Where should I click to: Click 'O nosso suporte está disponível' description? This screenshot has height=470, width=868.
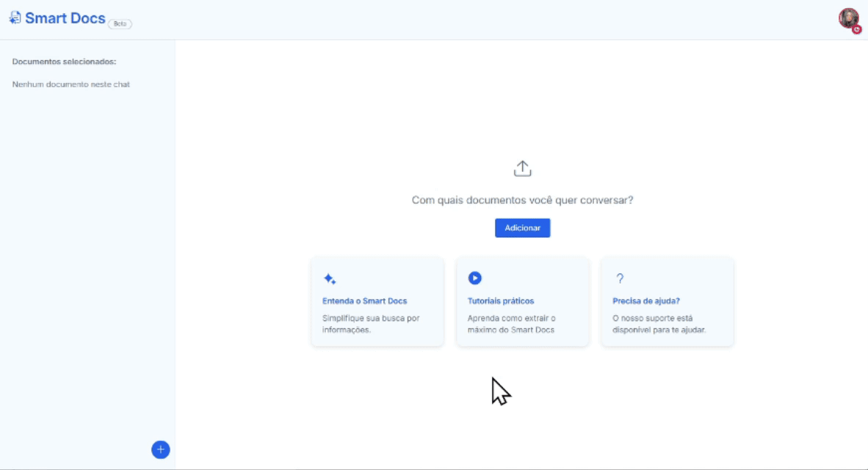coord(659,324)
